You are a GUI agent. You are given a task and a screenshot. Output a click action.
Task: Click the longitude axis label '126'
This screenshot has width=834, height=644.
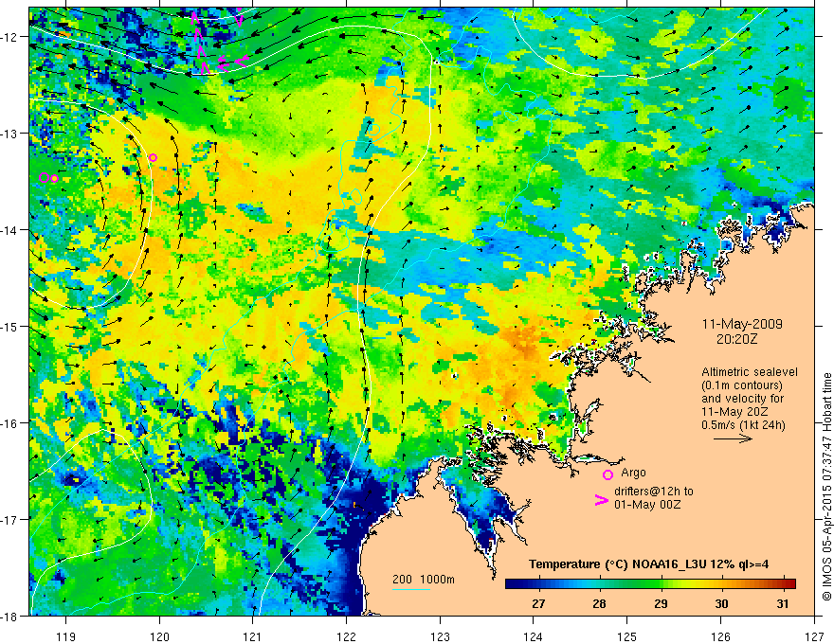point(720,636)
